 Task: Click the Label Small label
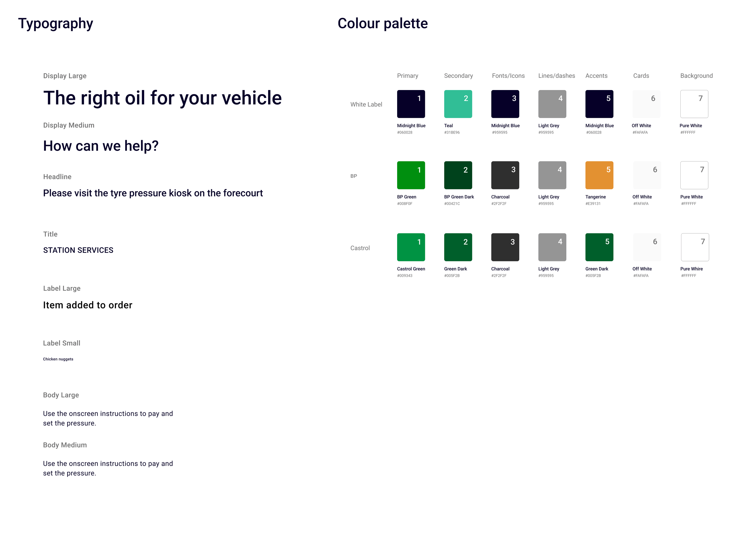pyautogui.click(x=62, y=343)
